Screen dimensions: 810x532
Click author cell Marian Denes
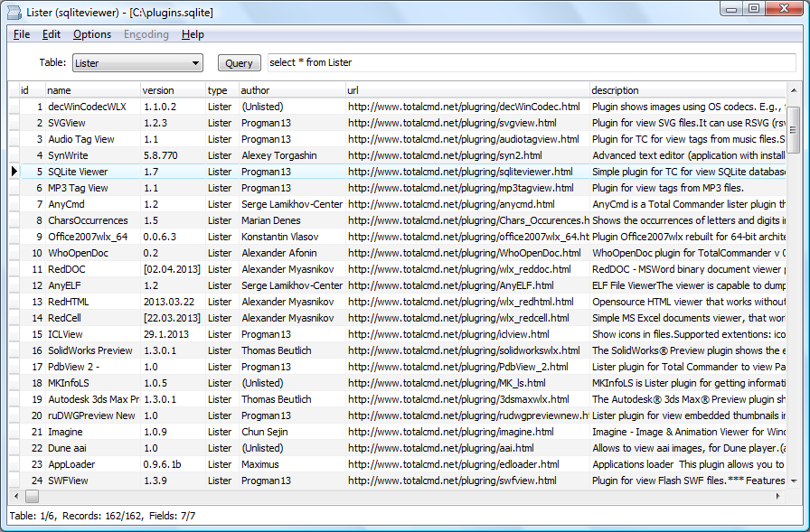coord(292,221)
